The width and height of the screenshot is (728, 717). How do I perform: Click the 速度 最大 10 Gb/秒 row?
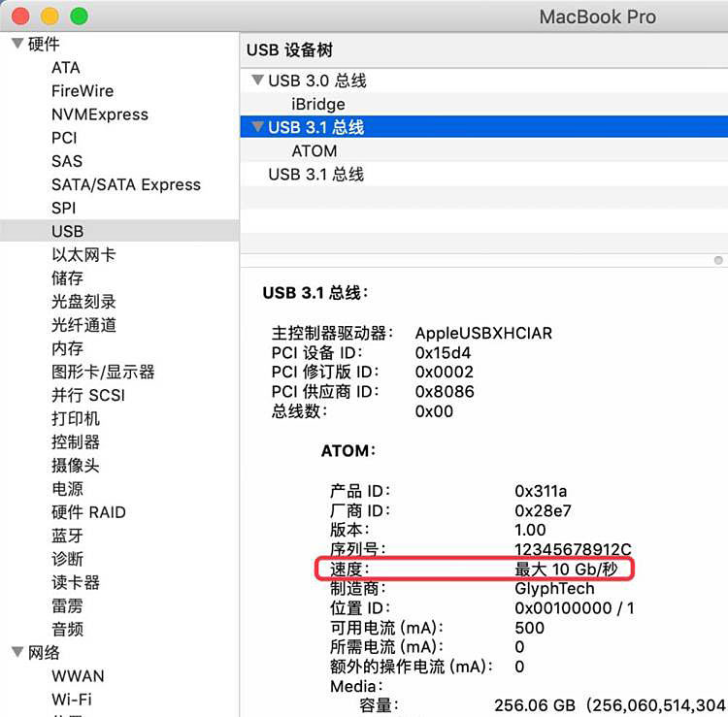tap(474, 568)
